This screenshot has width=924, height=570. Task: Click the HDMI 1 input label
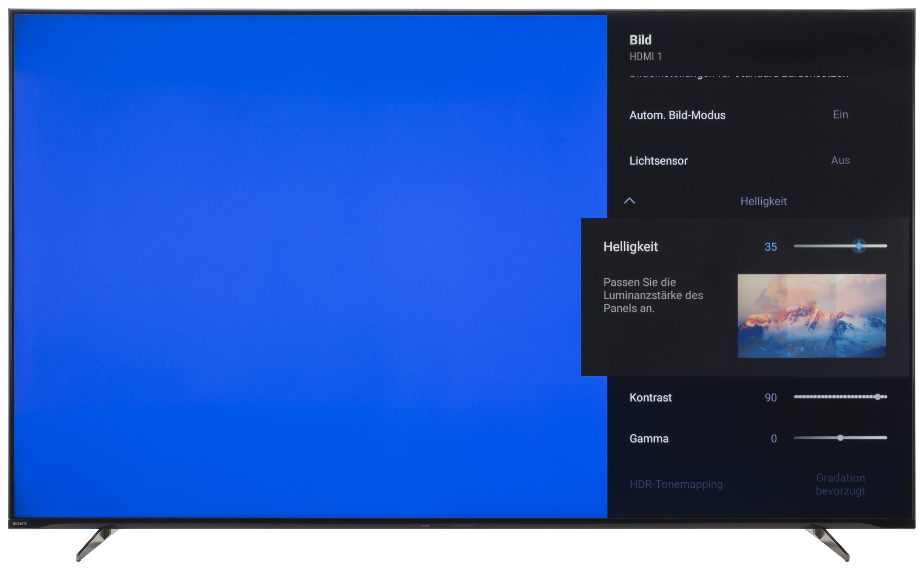tap(646, 57)
